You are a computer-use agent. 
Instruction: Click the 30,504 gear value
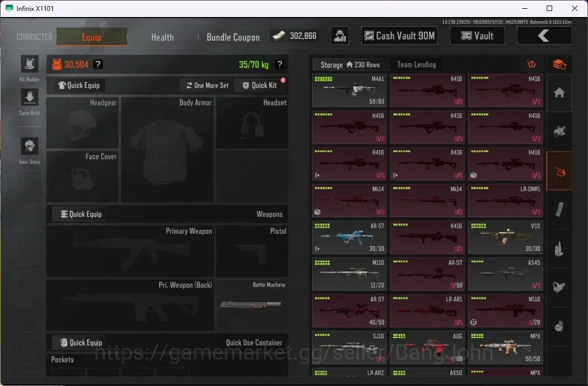pos(76,64)
